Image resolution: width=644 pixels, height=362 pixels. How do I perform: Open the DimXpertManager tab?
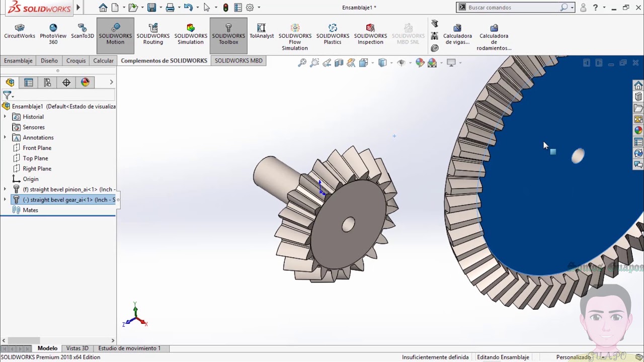point(66,82)
